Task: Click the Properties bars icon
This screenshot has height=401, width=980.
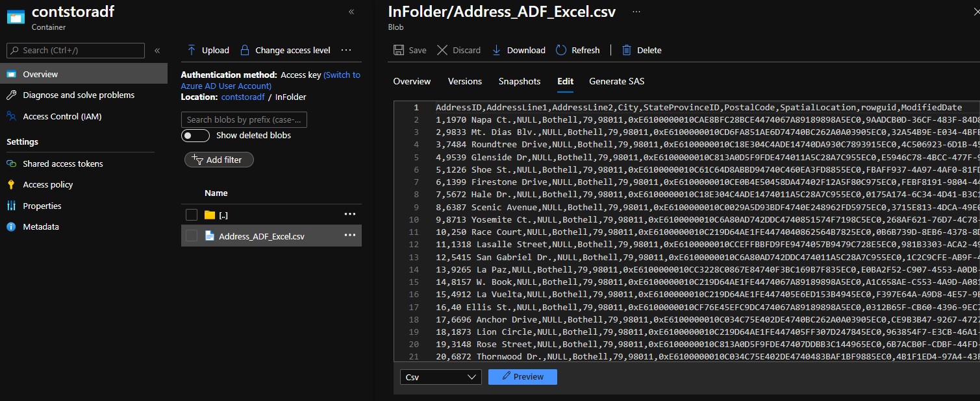Action: tap(12, 206)
